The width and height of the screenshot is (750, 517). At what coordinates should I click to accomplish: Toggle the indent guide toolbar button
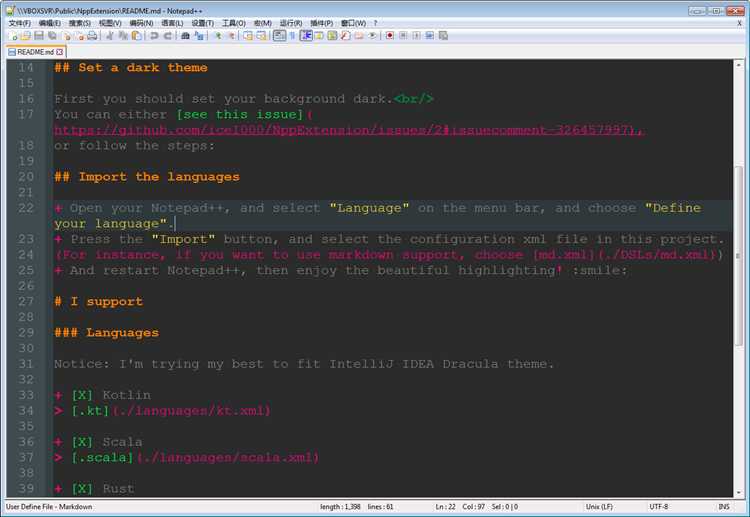(306, 35)
